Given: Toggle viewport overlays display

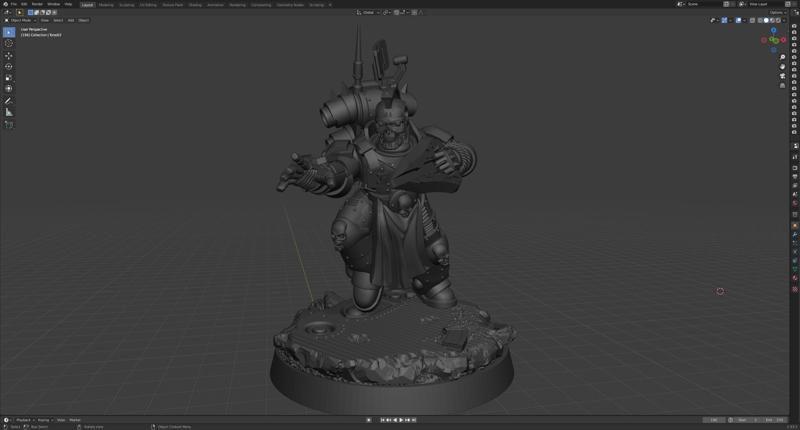Looking at the screenshot, I should [738, 20].
